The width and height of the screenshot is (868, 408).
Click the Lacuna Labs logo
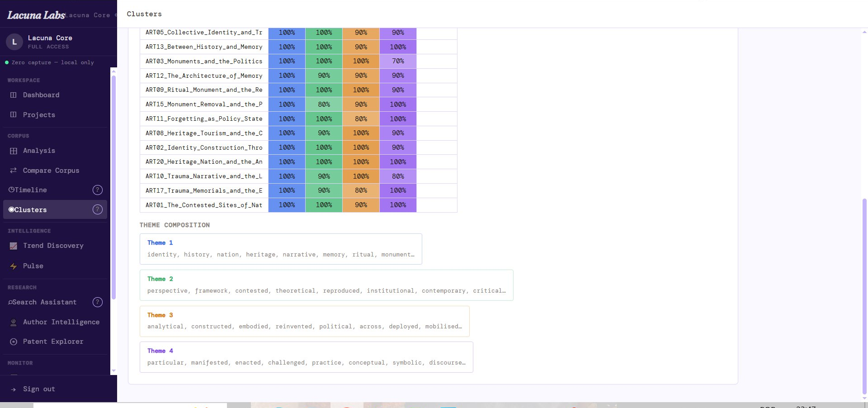pyautogui.click(x=36, y=15)
